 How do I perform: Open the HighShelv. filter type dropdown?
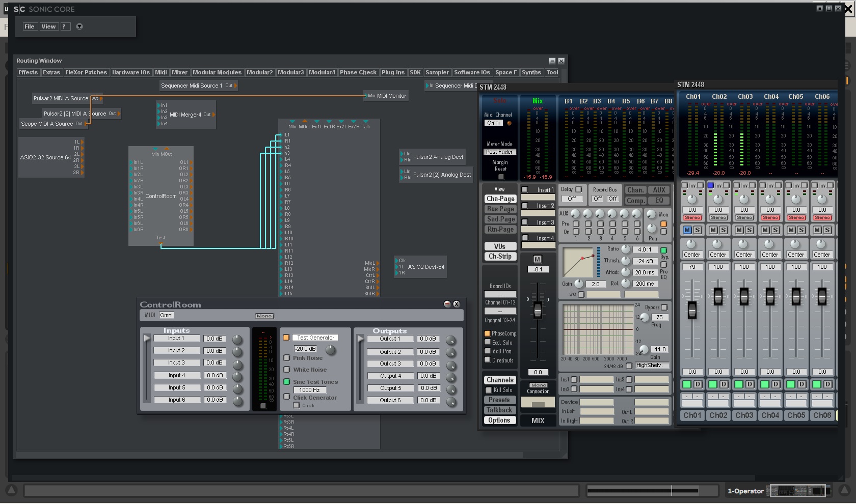coord(652,366)
